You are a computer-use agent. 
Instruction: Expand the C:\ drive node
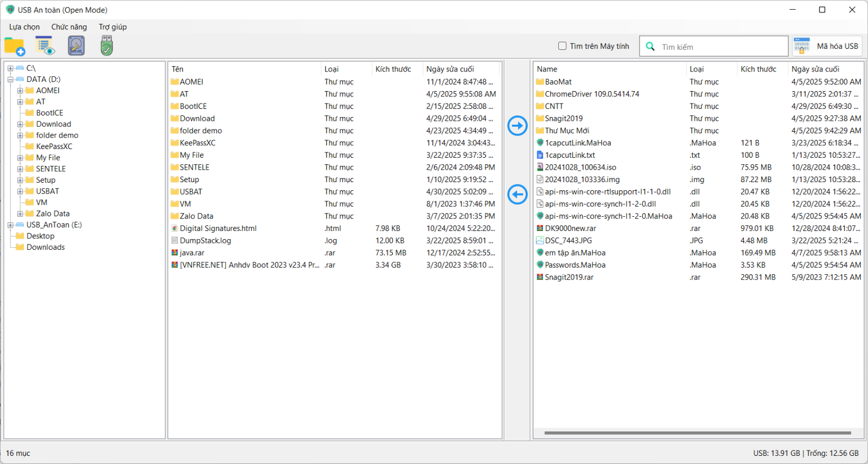10,68
